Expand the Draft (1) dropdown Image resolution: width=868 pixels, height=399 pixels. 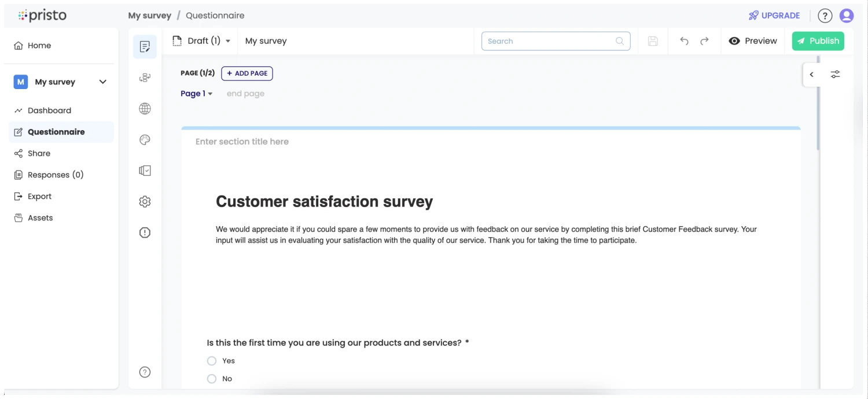pos(202,41)
